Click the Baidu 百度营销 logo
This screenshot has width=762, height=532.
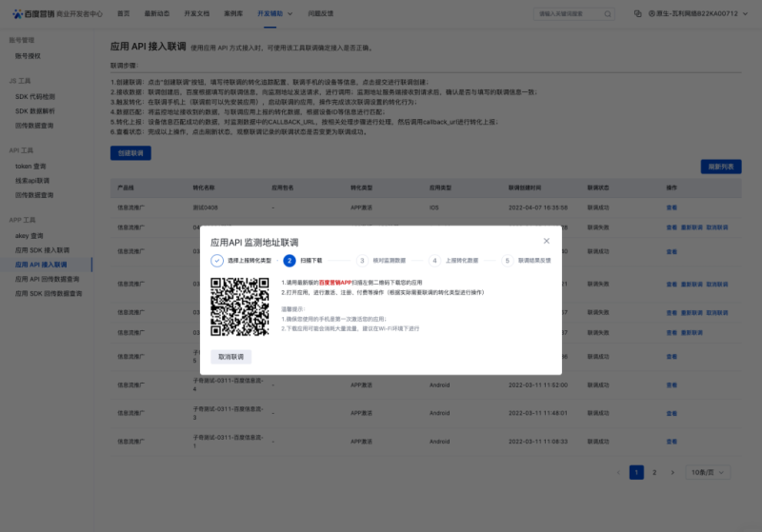click(x=33, y=13)
